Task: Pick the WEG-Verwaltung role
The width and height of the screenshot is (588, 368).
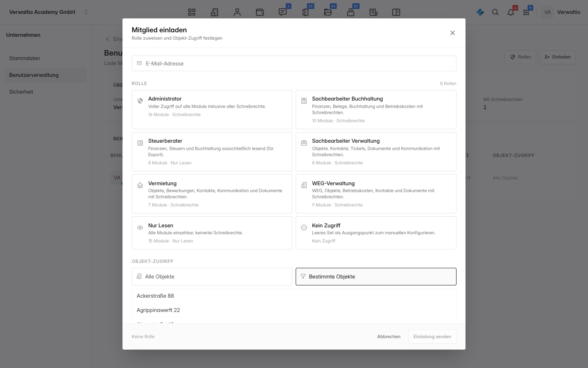Action: coord(376,194)
